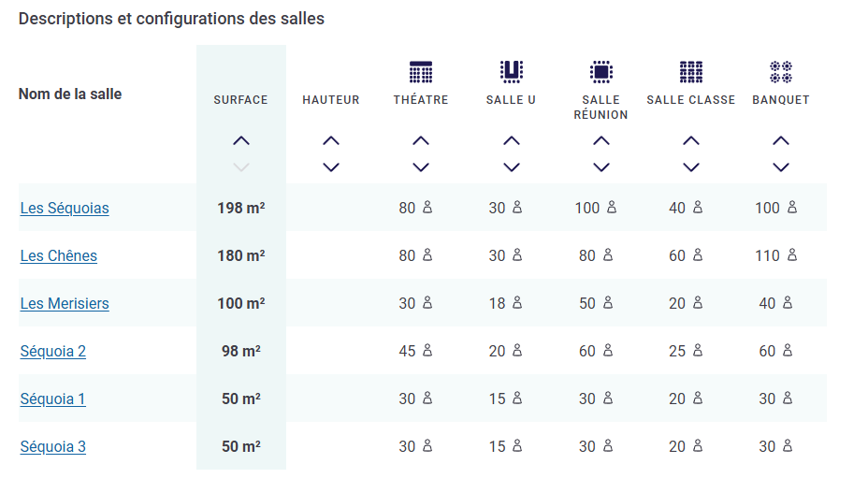Click the 198 m² surface cell

pos(240,209)
